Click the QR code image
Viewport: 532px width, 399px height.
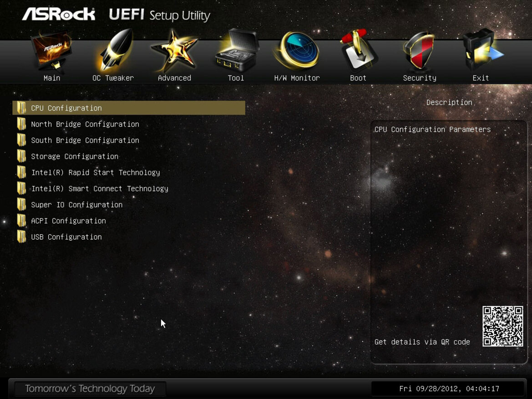[503, 326]
